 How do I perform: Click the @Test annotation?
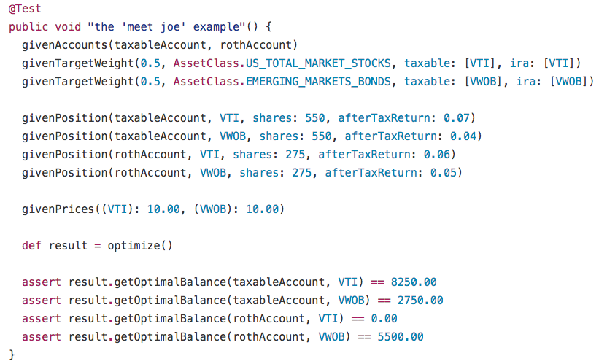click(x=25, y=9)
